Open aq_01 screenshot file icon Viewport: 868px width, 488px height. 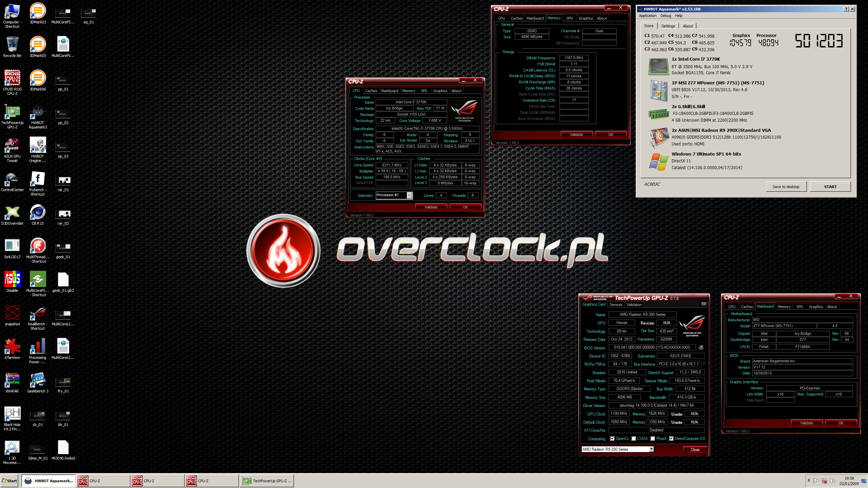[88, 15]
